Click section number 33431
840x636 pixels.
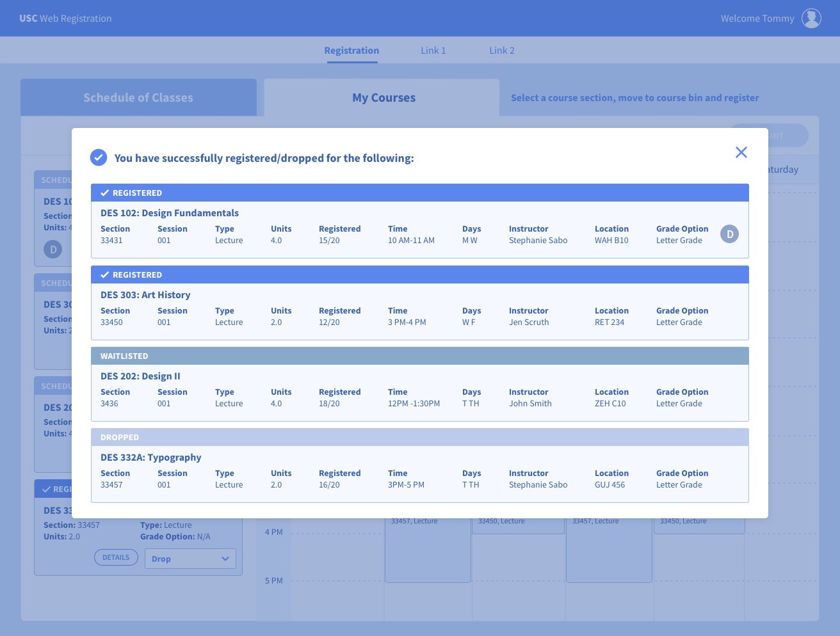111,241
